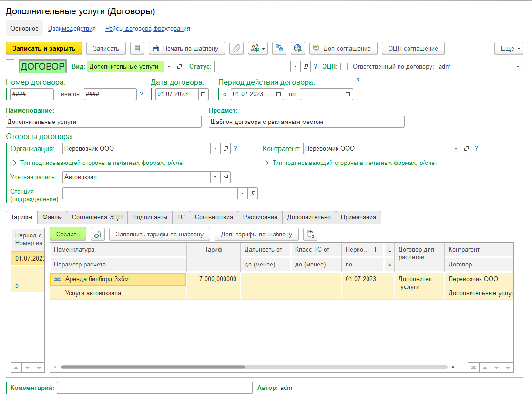Screen dimensions: 532x399
Task: Expand the Еще menu
Action: point(509,49)
